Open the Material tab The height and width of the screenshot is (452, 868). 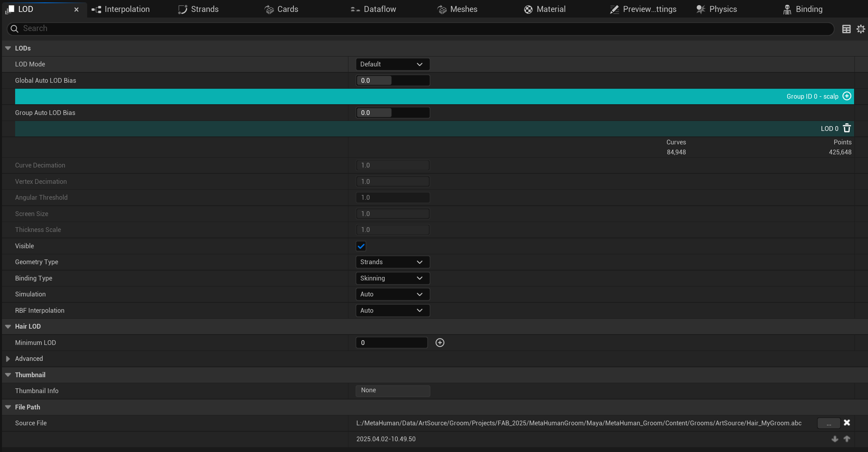click(545, 10)
